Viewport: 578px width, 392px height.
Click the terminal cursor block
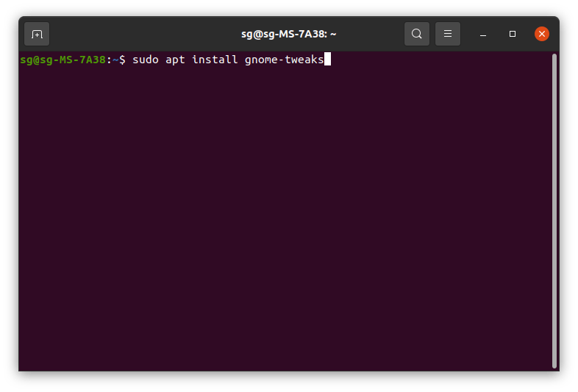(327, 60)
